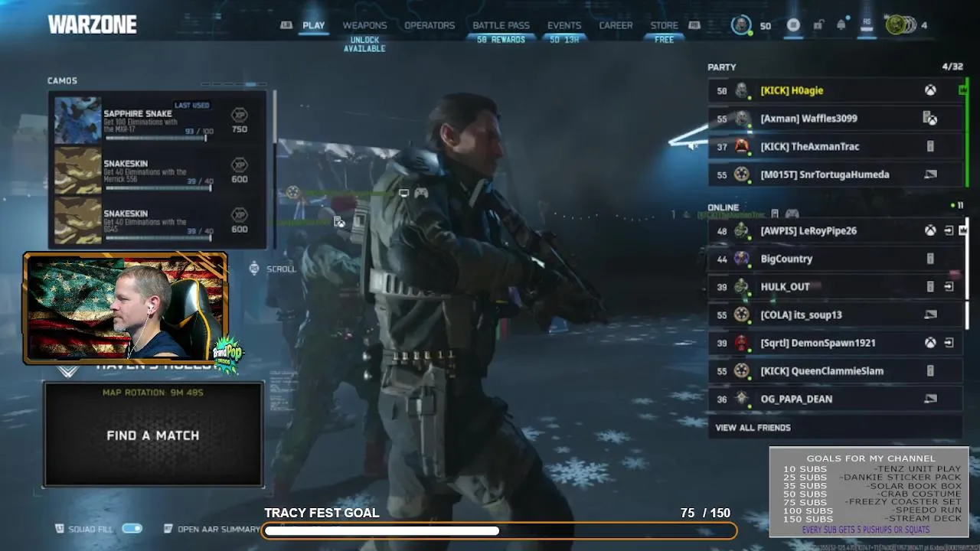980x551 pixels.
Task: Click Xbox icon on DemonSpawn1921 row
Action: (930, 343)
